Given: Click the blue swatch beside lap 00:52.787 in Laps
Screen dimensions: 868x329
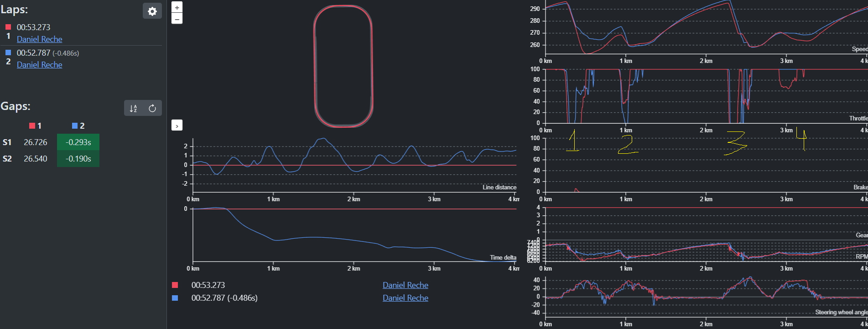Looking at the screenshot, I should pyautogui.click(x=8, y=53).
